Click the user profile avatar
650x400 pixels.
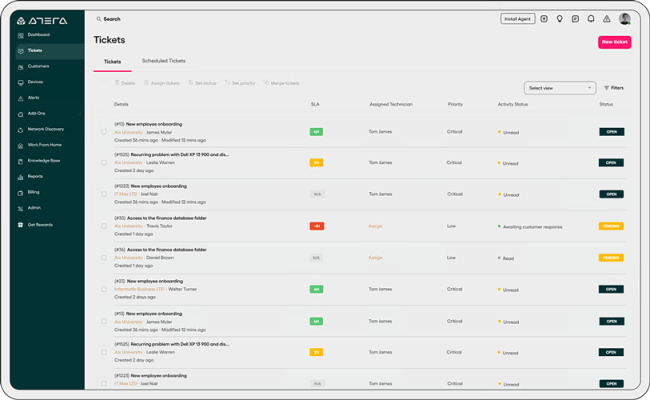(x=625, y=18)
